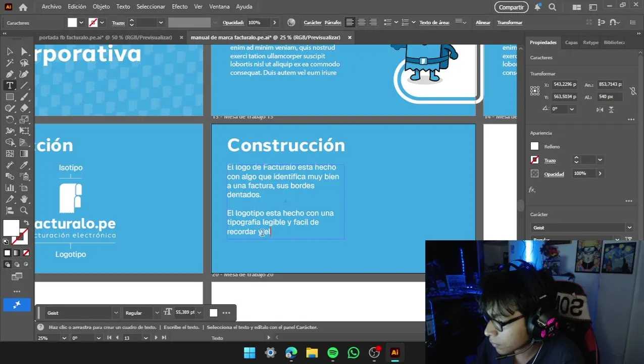Expand stroke weight dropdown in control bar

coord(161,22)
